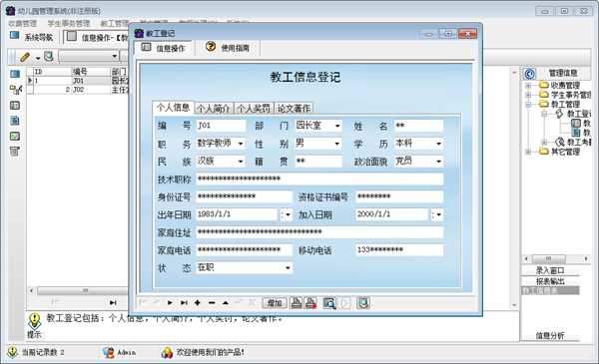Click the 移动电话 field starting with 133
The width and height of the screenshot is (599, 364).
399,250
